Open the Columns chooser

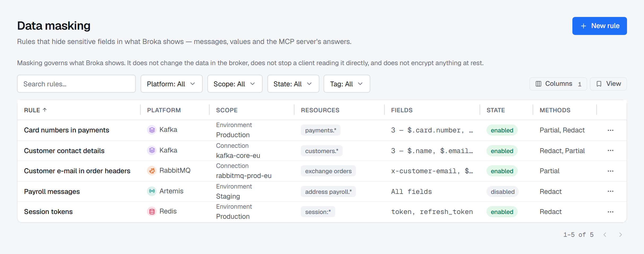[x=558, y=84]
